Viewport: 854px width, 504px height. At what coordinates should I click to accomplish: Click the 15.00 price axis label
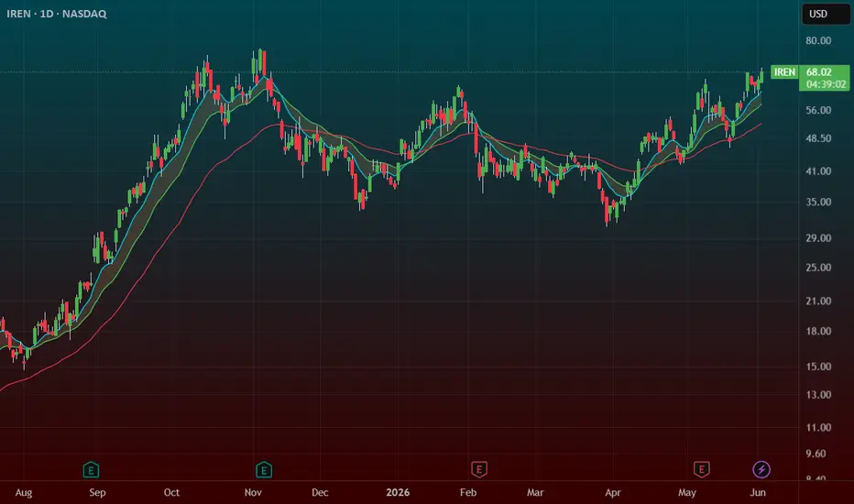pyautogui.click(x=818, y=367)
